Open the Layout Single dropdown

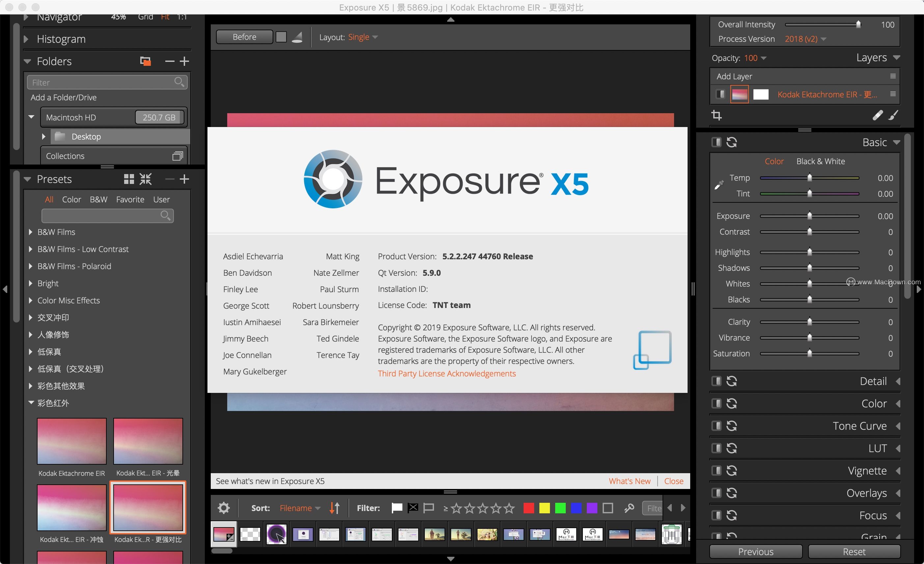point(363,37)
